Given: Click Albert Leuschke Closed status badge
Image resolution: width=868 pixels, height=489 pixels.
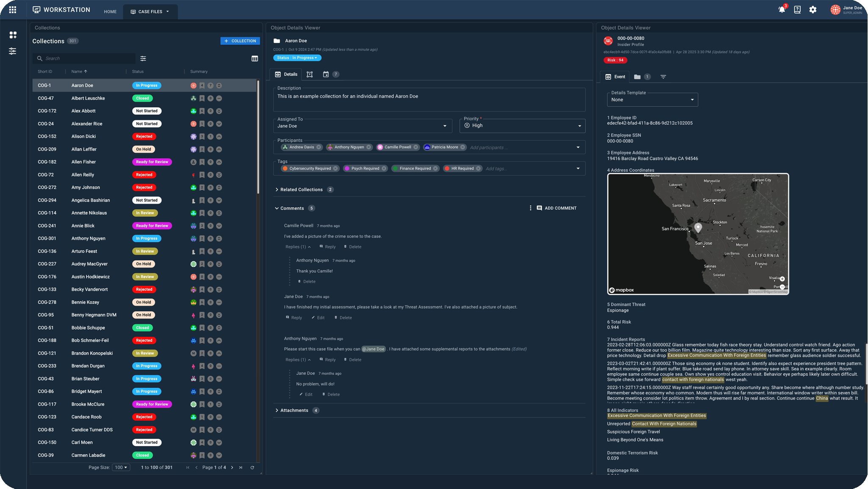Looking at the screenshot, I should (142, 98).
